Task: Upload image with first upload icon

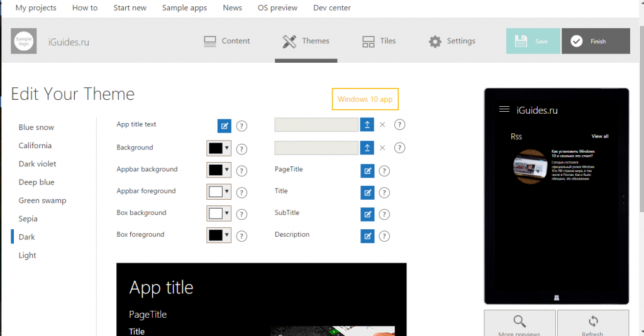Action: click(367, 125)
